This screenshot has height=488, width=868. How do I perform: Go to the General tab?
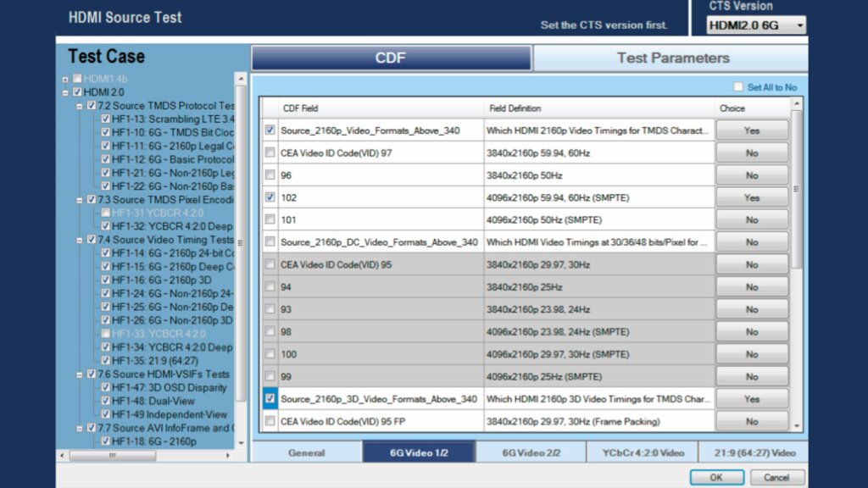coord(307,452)
